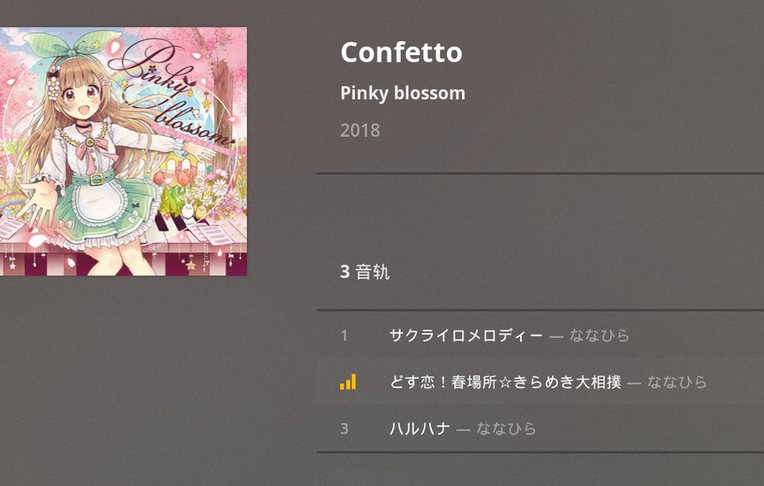This screenshot has width=764, height=486.
Task: Select track number 3 in the list
Action: point(344,429)
